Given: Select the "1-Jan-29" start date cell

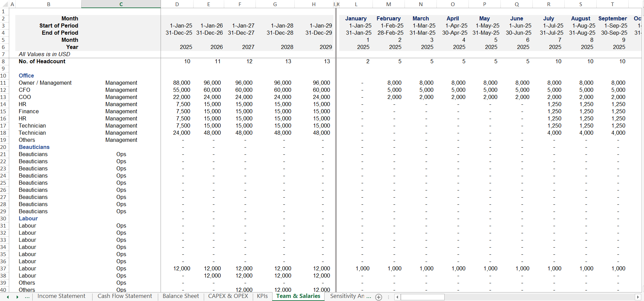Looking at the screenshot, I should click(321, 26).
